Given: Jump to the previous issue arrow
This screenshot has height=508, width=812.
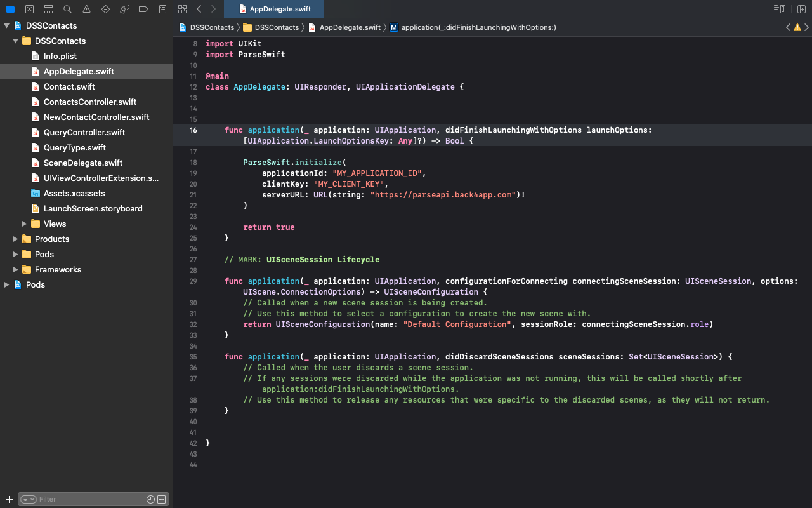Looking at the screenshot, I should click(788, 27).
